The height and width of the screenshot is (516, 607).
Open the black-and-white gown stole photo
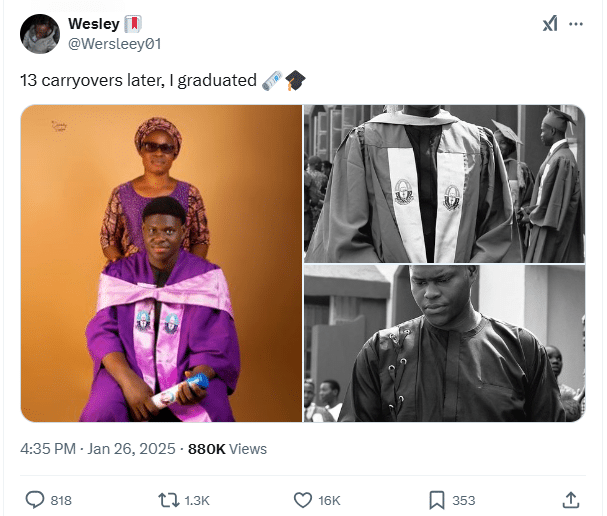444,184
